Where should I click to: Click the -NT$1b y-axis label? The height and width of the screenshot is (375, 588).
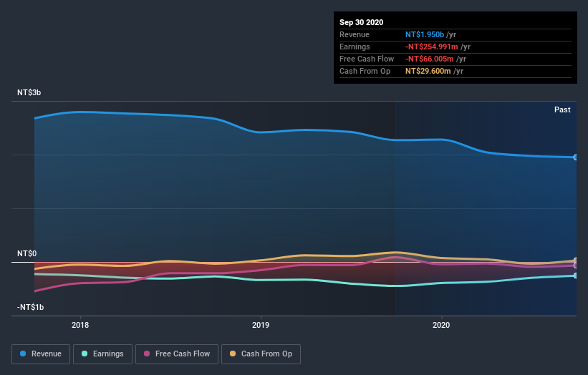(30, 307)
